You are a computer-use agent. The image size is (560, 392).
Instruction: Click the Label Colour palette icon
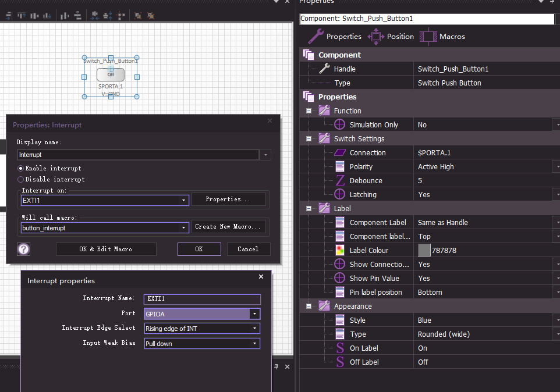point(339,250)
